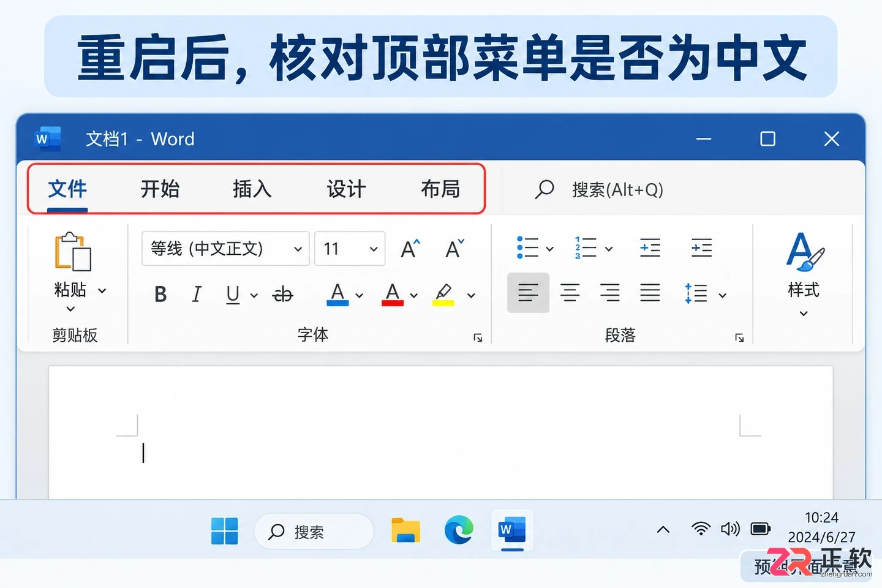Expand bulleted list style arrow
This screenshot has width=882, height=588.
[x=550, y=249]
